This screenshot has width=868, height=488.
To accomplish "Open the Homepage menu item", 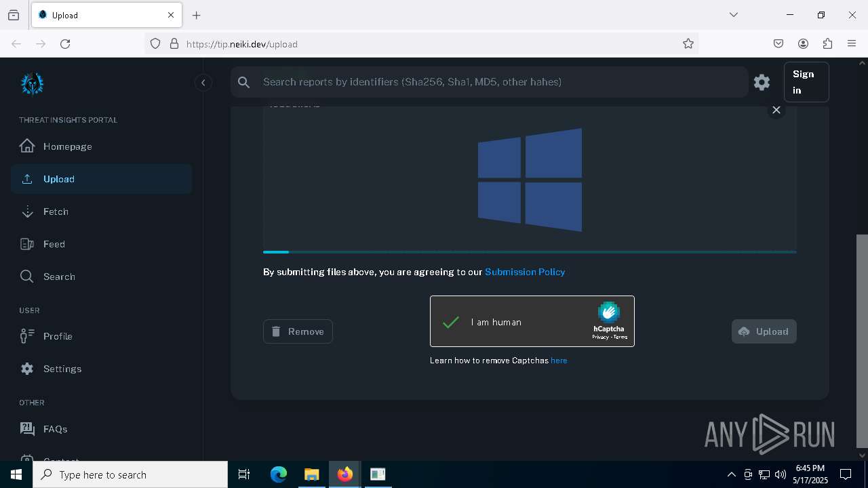I will tap(101, 146).
